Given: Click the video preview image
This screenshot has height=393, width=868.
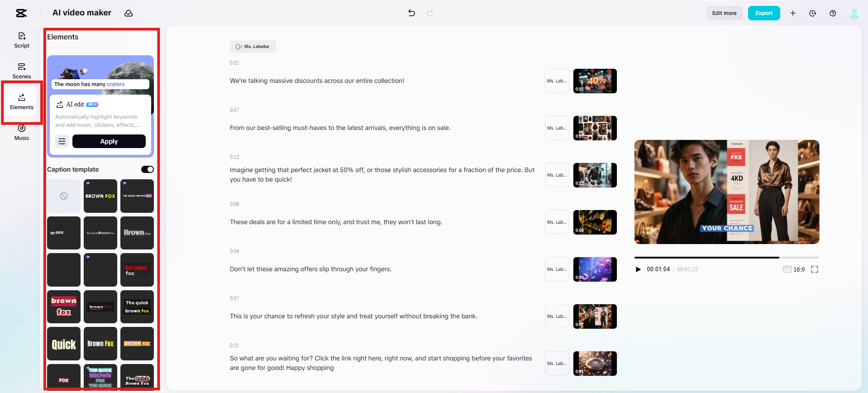Looking at the screenshot, I should pyautogui.click(x=727, y=192).
